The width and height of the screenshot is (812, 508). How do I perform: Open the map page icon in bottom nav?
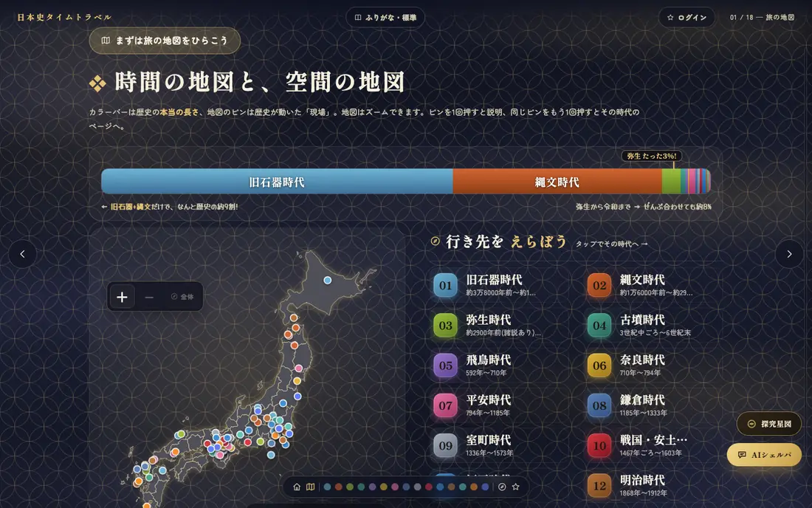[310, 487]
